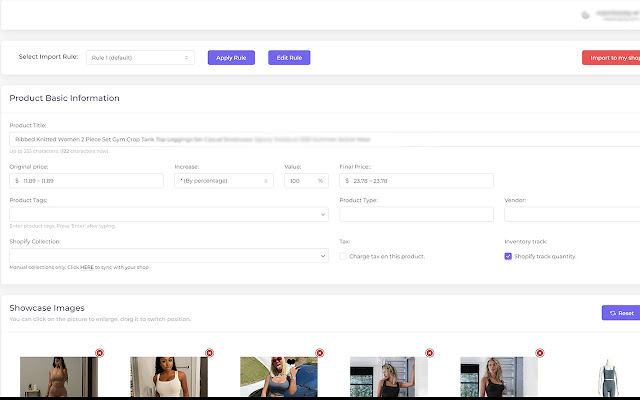This screenshot has width=640, height=400.
Task: Open the Select Import Rule dropdown
Action: point(140,58)
